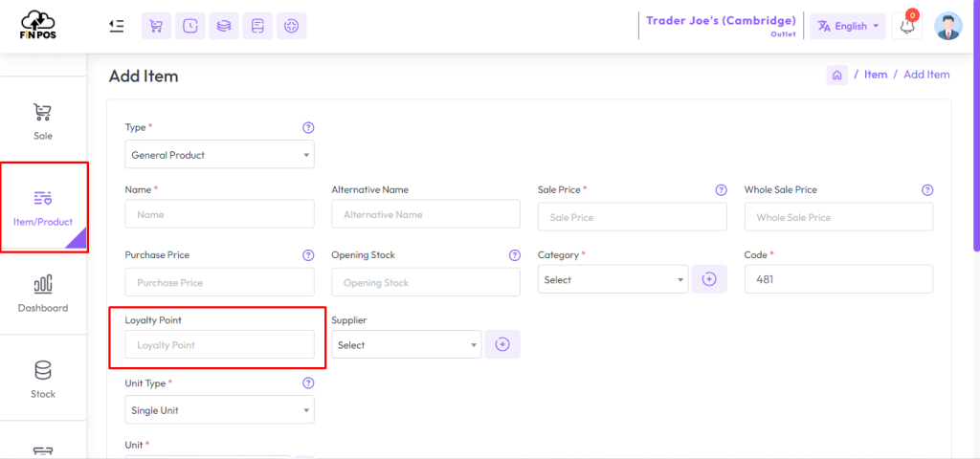Image resolution: width=980 pixels, height=459 pixels.
Task: Open Stock section in sidebar
Action: [43, 379]
